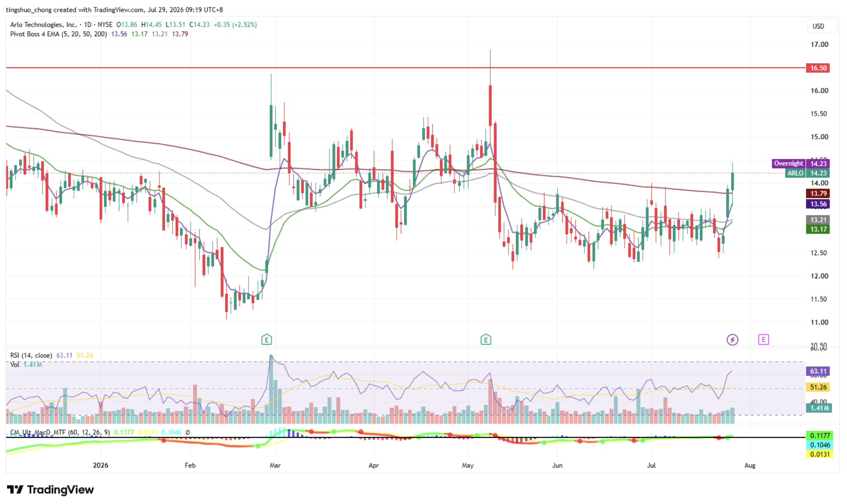The height and width of the screenshot is (504, 847).
Task: Click the 0.0131 value in MACD legend
Action: click(x=147, y=432)
